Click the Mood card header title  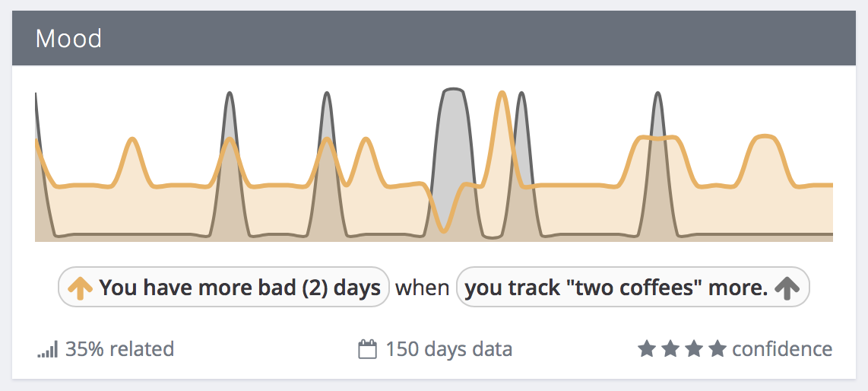point(68,39)
